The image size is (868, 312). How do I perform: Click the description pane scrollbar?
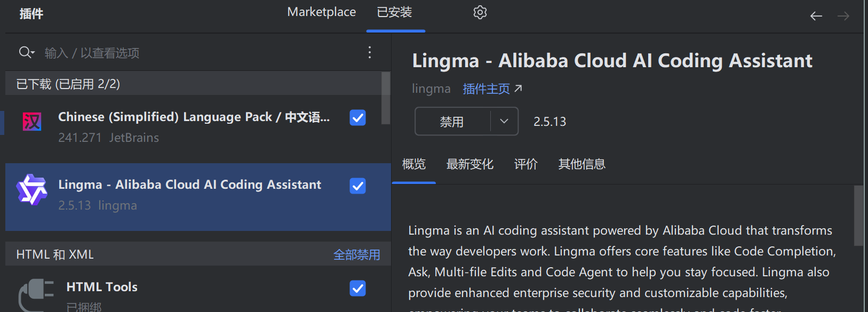point(858,215)
